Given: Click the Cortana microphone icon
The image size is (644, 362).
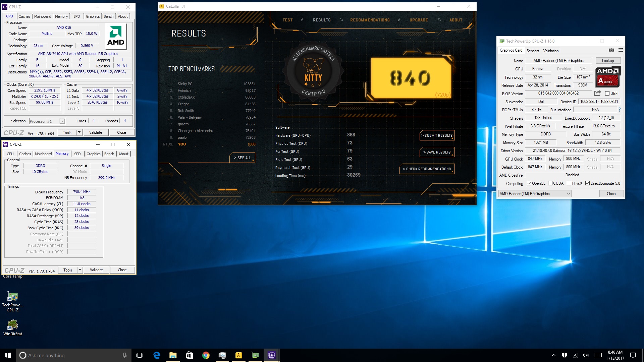Looking at the screenshot, I should pos(124,355).
